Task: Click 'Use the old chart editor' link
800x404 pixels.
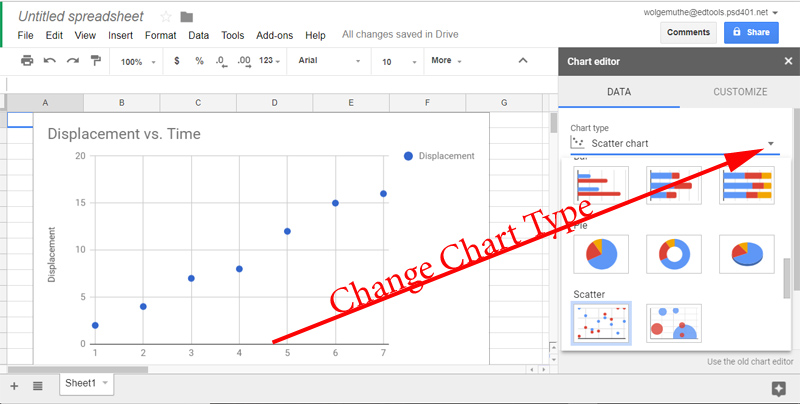Action: (750, 361)
